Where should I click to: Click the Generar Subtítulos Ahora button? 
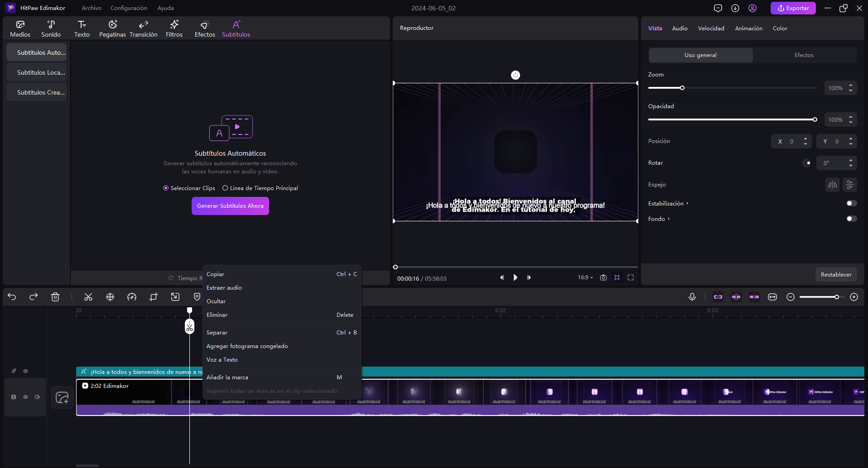[x=230, y=206]
